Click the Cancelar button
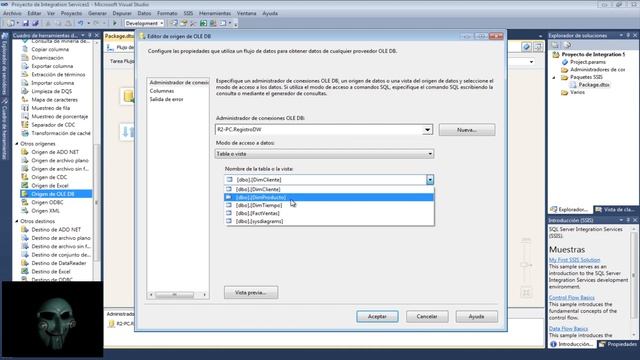The width and height of the screenshot is (640, 360). (x=427, y=316)
